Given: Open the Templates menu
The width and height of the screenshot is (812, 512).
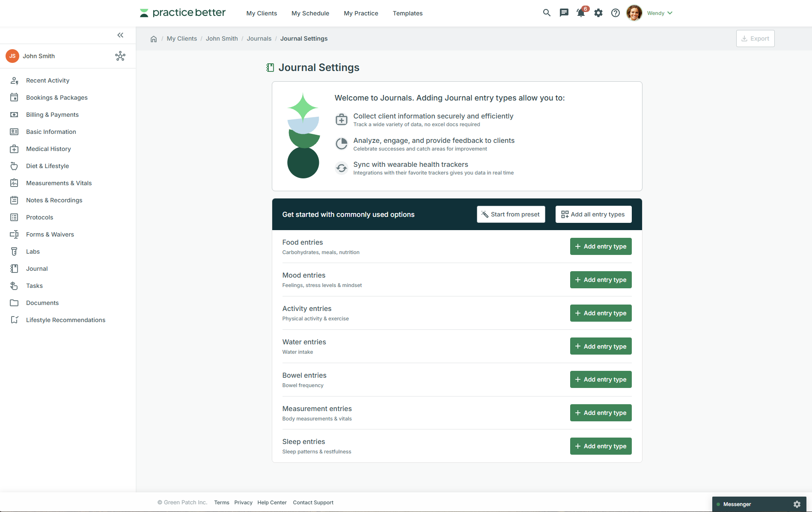Looking at the screenshot, I should click(407, 13).
